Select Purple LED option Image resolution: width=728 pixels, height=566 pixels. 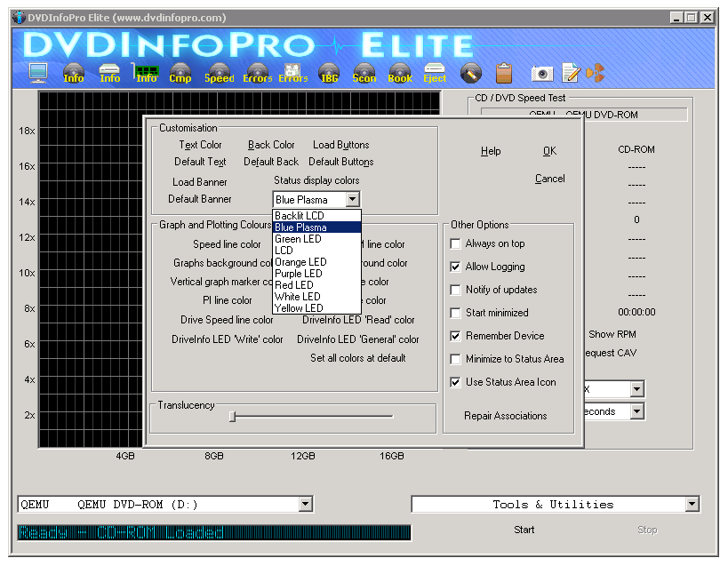316,274
